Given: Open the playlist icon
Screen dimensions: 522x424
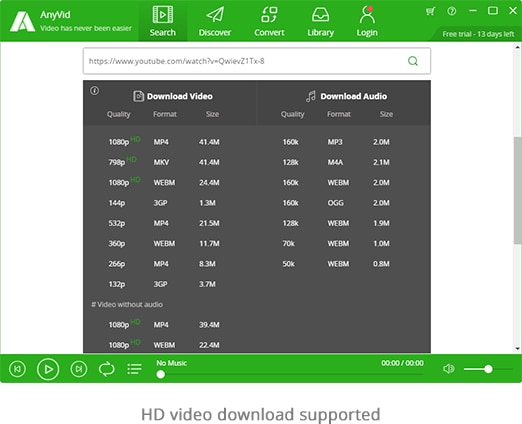Looking at the screenshot, I should point(134,369).
